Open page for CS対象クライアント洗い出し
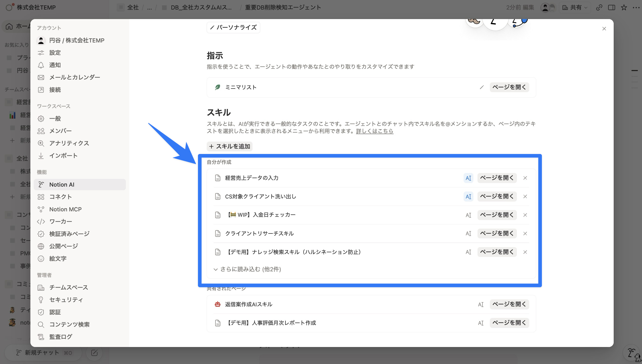Image resolution: width=642 pixels, height=364 pixels. click(497, 196)
